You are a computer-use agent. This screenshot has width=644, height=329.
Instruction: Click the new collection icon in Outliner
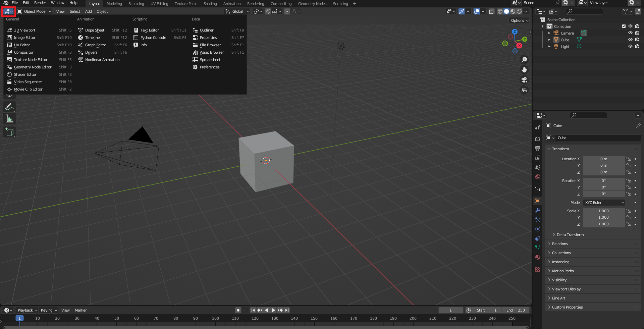[638, 11]
